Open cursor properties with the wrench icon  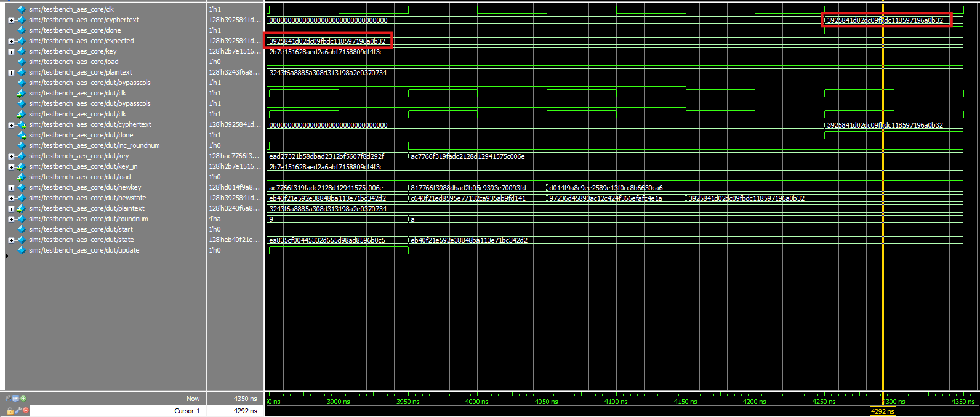tap(18, 411)
